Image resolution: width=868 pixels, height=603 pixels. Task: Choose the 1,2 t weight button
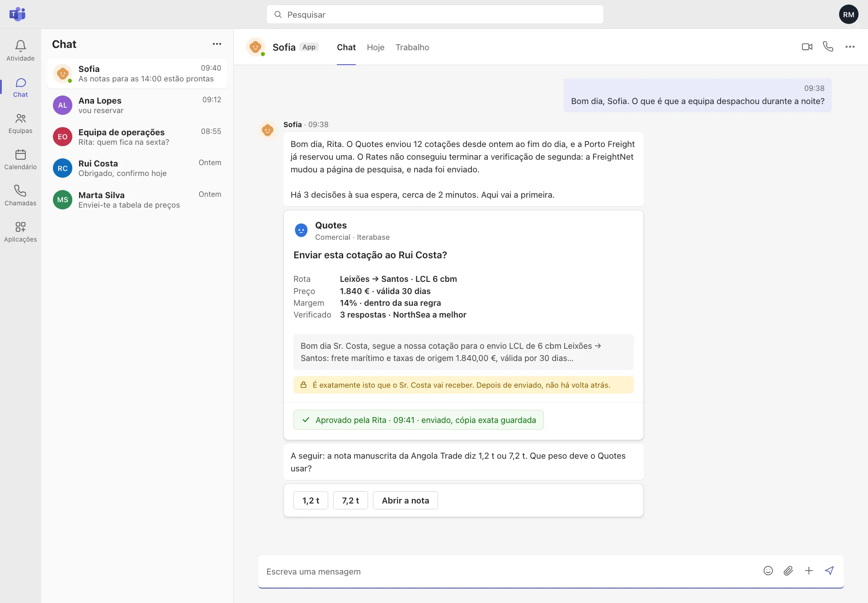coord(311,500)
